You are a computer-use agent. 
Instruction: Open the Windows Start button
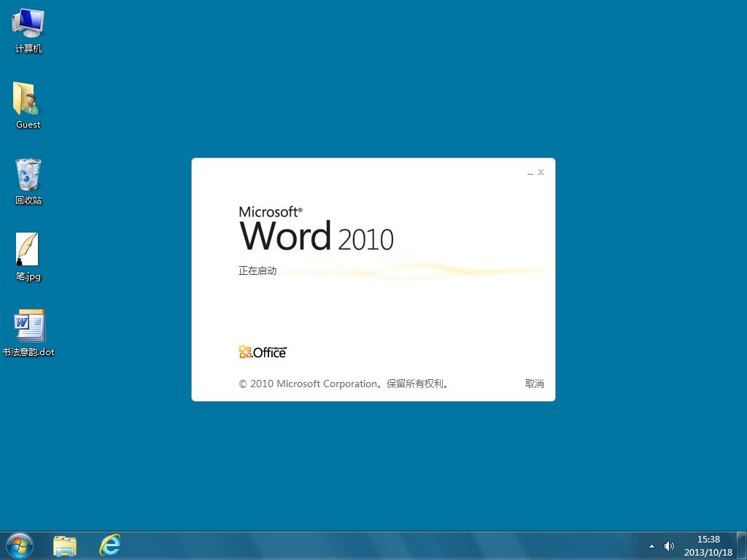(20, 545)
